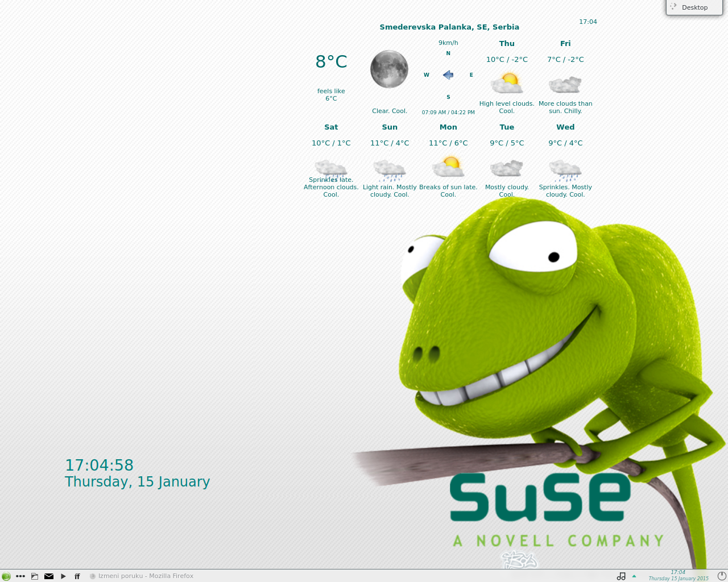Click the power button in the panel
Image resolution: width=728 pixels, height=582 pixels.
(722, 576)
